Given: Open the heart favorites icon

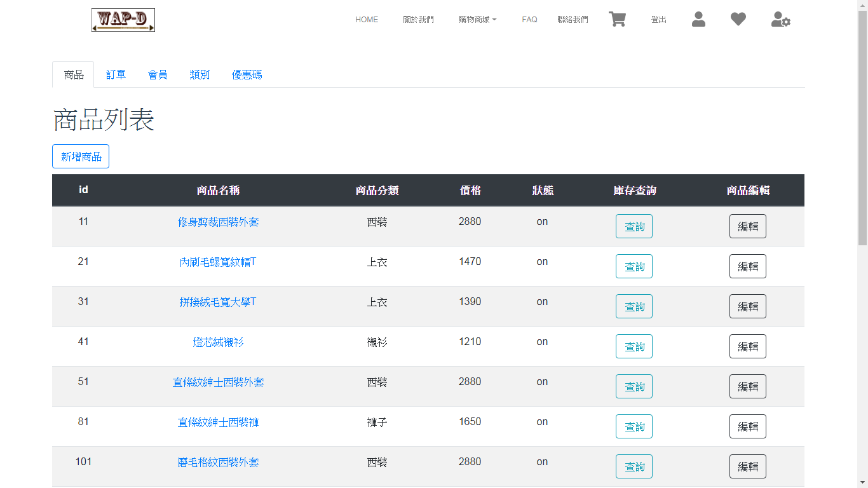Looking at the screenshot, I should pyautogui.click(x=738, y=19).
